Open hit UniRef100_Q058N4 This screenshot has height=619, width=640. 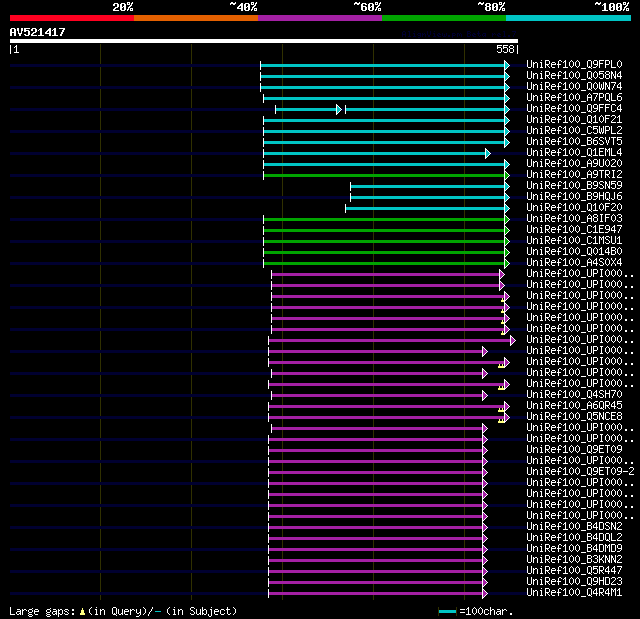[574, 75]
